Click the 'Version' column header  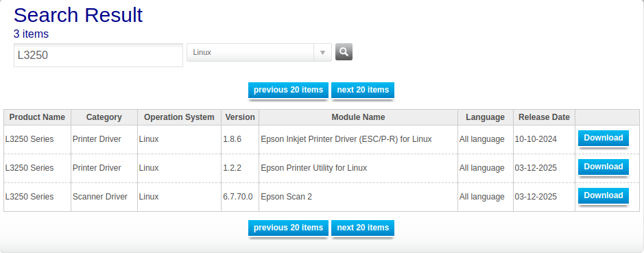(240, 117)
